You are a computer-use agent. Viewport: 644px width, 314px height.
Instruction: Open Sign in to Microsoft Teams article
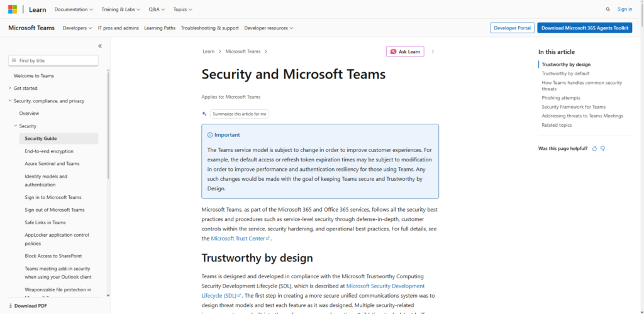(53, 197)
